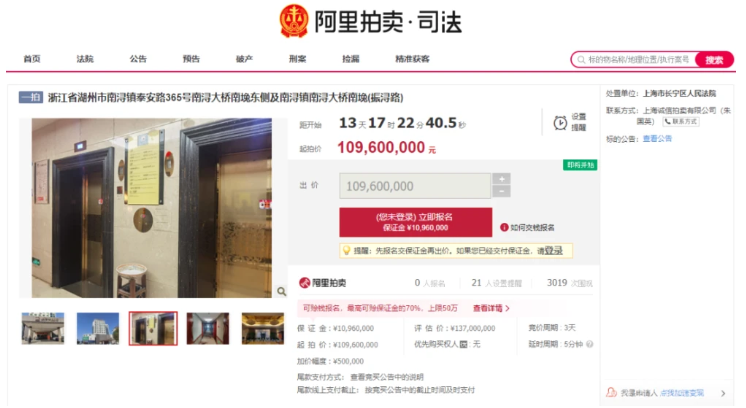Viewport: 746px width, 408px height.
Task: Click the 登录 link in the reminder bar
Action: (x=553, y=250)
